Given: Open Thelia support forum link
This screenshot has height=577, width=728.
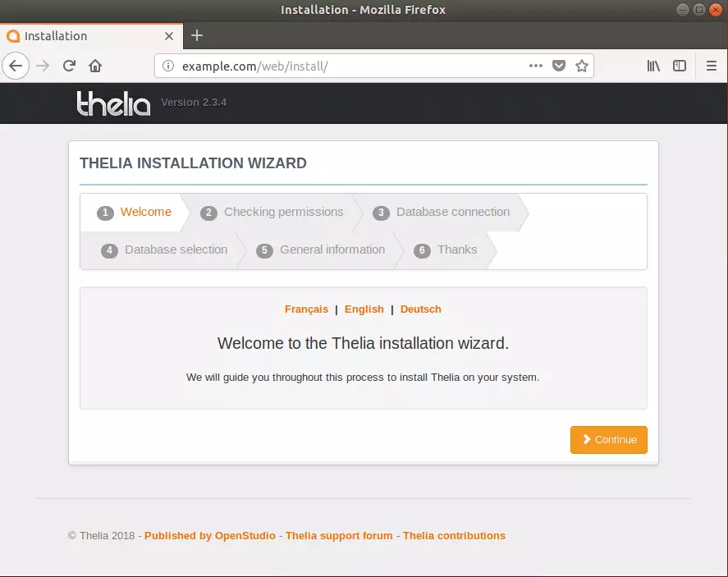Looking at the screenshot, I should 339,536.
